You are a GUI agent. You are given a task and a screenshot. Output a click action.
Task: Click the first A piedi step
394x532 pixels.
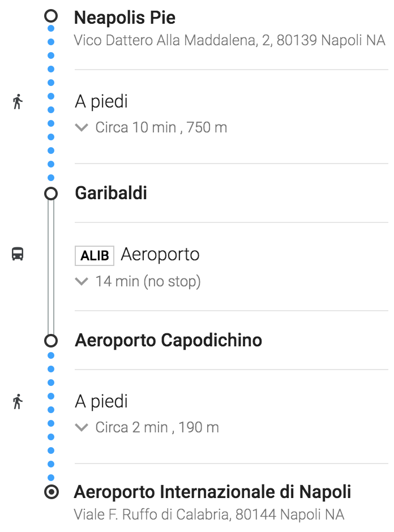click(x=101, y=101)
